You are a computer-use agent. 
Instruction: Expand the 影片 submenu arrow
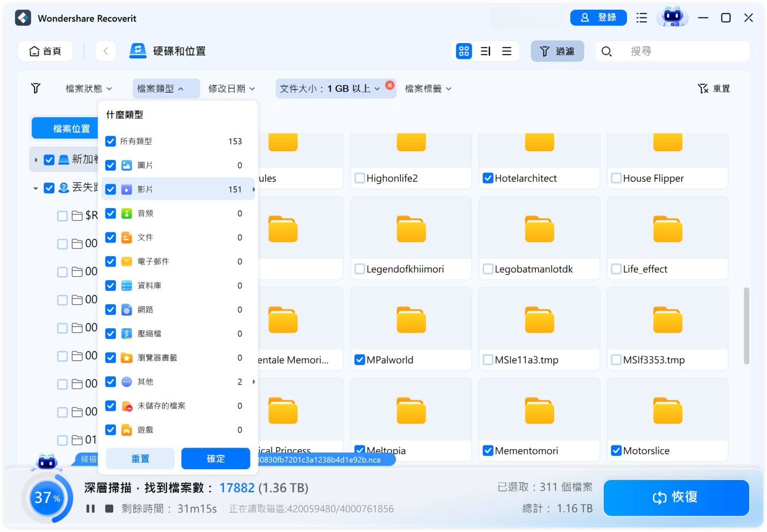click(254, 189)
